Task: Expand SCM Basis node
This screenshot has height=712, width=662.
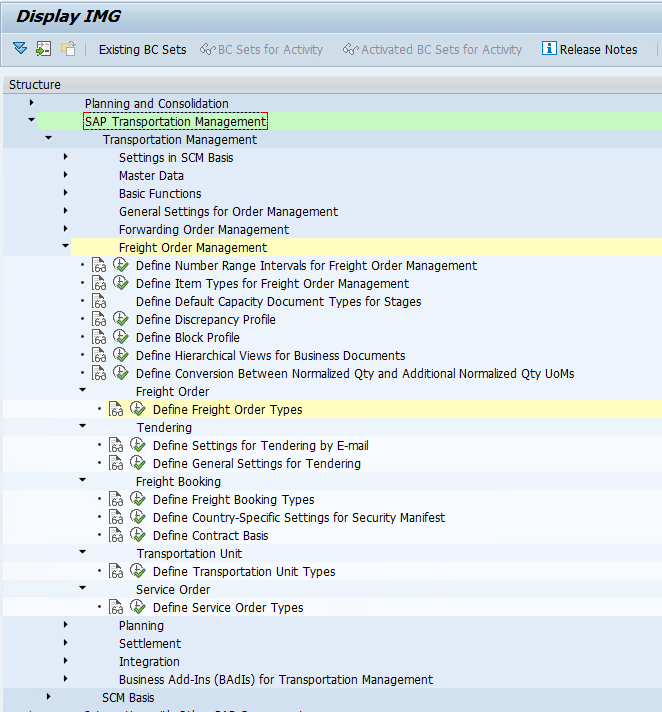Action: tap(49, 697)
